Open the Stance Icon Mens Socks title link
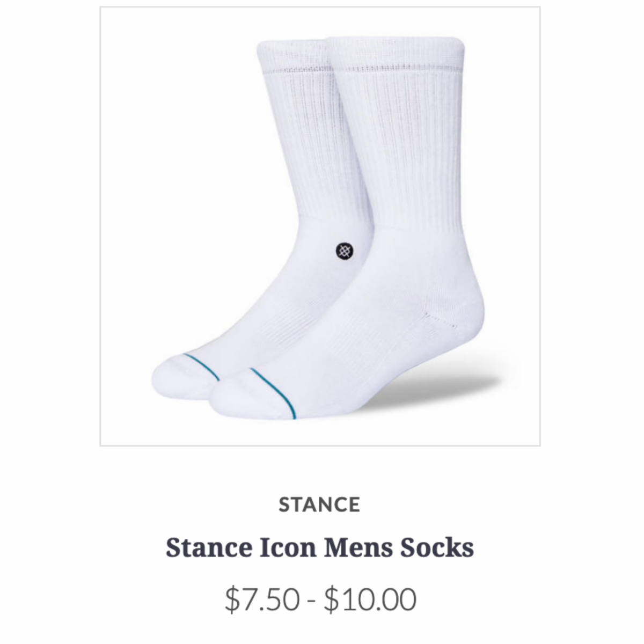This screenshot has width=644, height=644. click(x=320, y=548)
